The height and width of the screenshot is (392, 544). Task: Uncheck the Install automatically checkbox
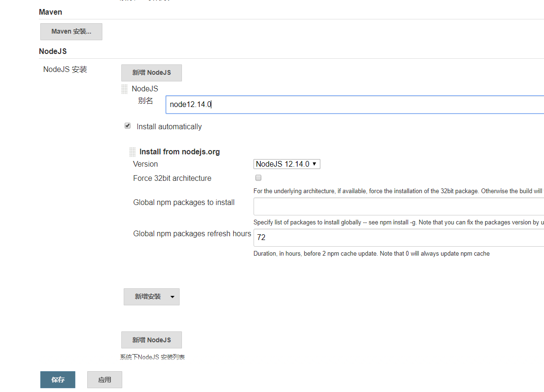tap(127, 126)
